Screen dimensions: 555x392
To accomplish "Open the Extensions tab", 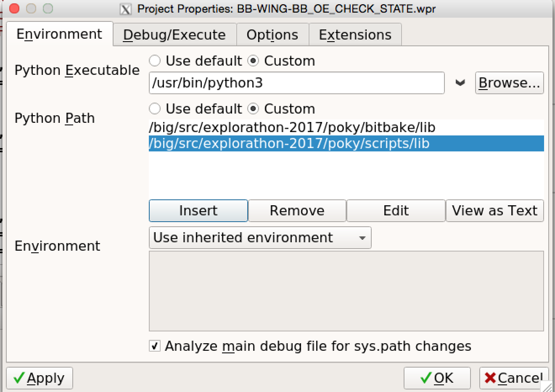I will 355,34.
